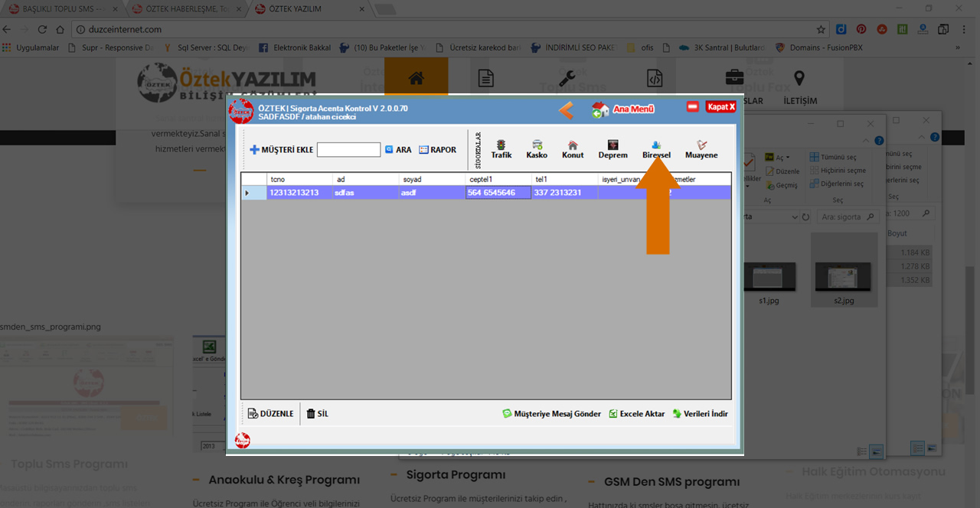Open the Konut insurance section

(x=573, y=149)
